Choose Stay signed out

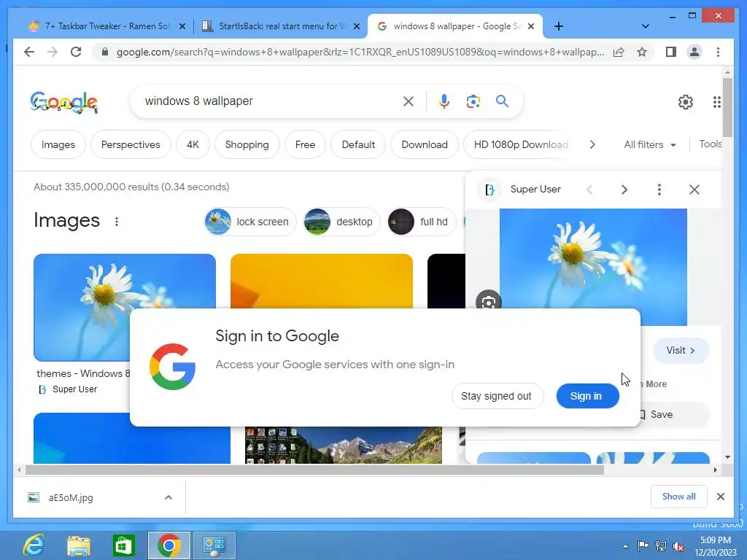pos(496,396)
